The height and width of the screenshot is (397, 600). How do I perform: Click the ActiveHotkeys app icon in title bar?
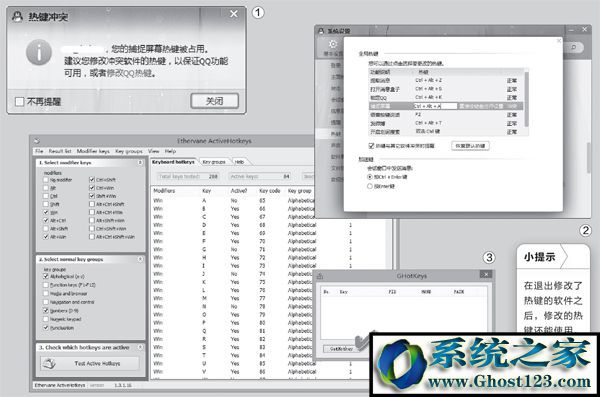pos(37,141)
